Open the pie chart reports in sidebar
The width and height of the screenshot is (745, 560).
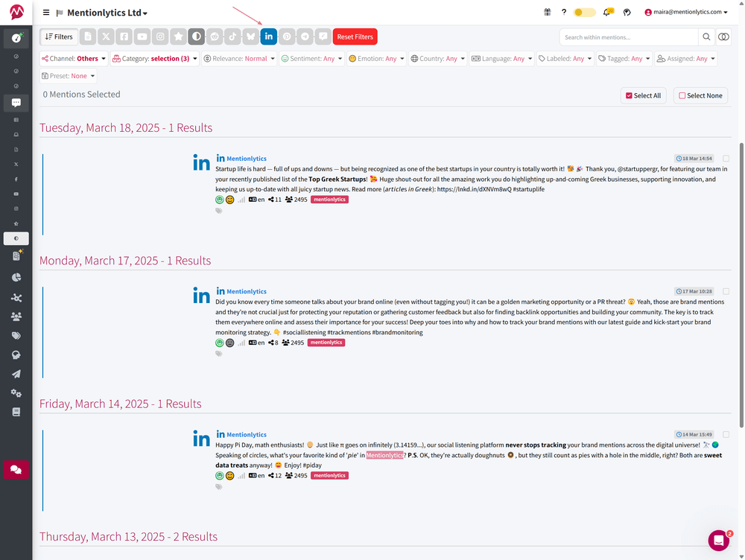(16, 277)
